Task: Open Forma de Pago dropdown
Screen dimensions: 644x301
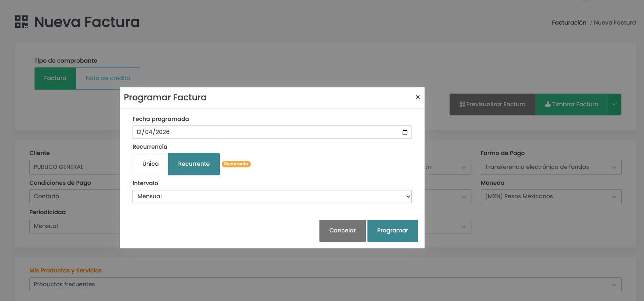Action: 551,167
